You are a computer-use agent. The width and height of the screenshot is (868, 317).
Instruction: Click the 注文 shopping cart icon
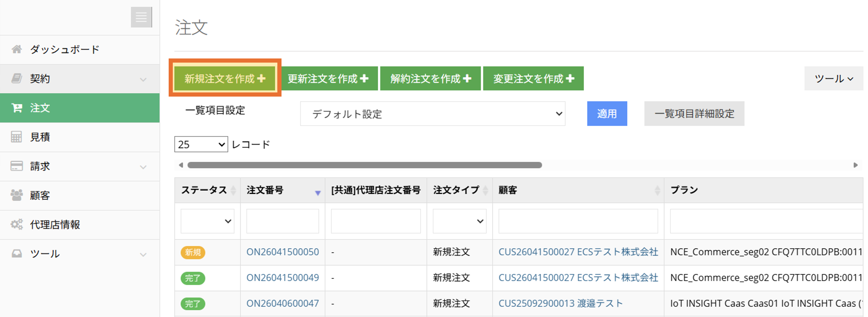point(17,108)
